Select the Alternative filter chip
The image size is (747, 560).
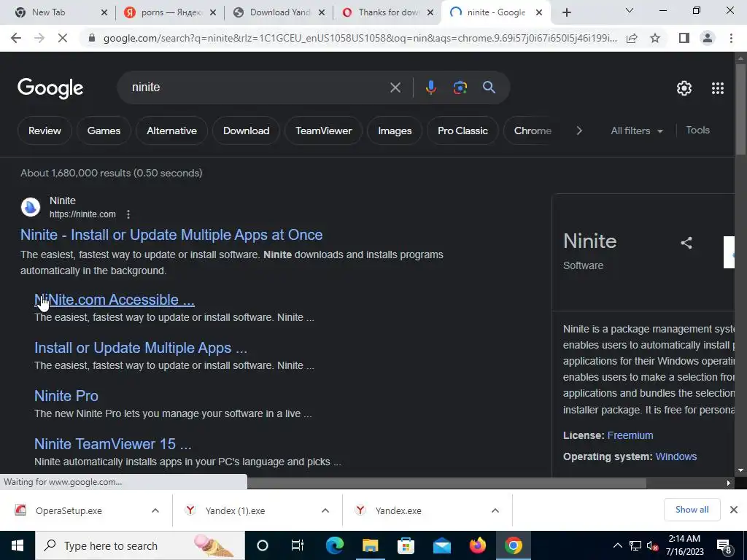171,131
